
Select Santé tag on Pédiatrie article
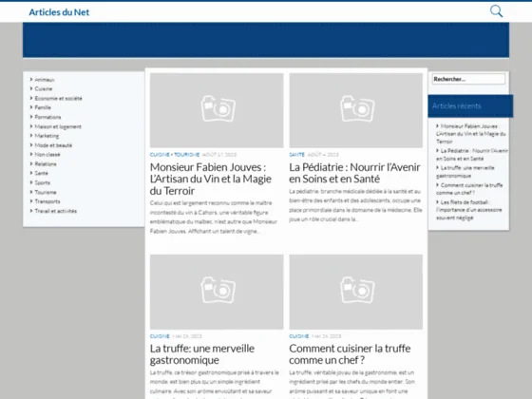[x=296, y=154]
